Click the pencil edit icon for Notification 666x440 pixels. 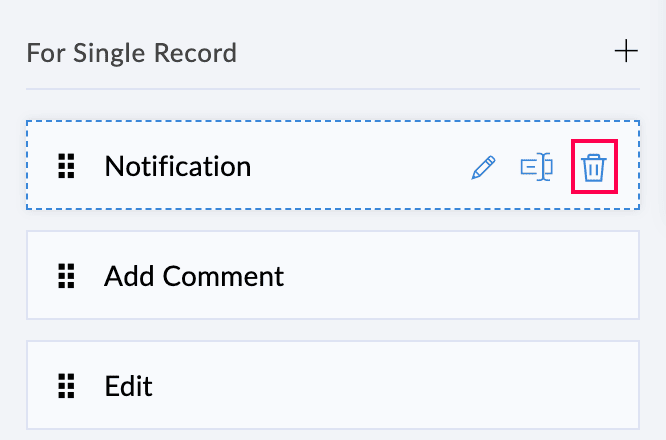pos(483,167)
